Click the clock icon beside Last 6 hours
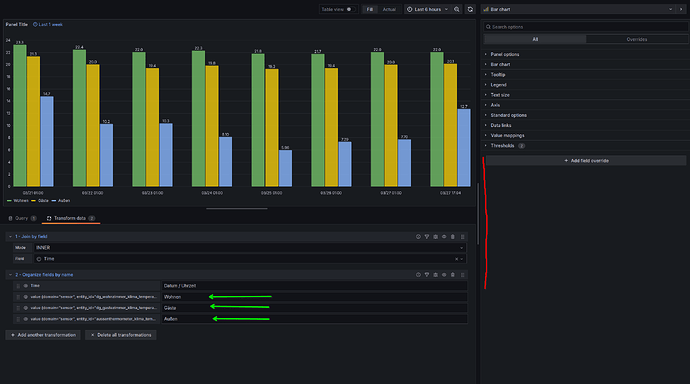This screenshot has width=690, height=384. [410, 9]
